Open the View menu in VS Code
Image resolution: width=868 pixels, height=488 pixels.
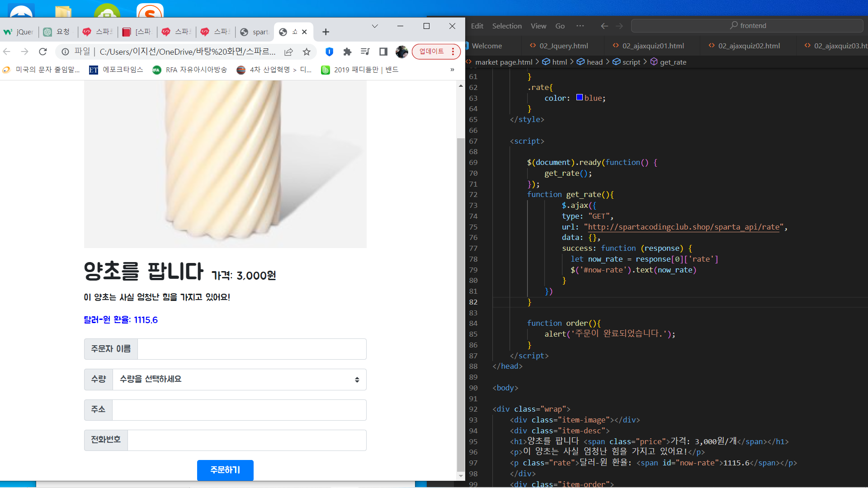click(538, 26)
